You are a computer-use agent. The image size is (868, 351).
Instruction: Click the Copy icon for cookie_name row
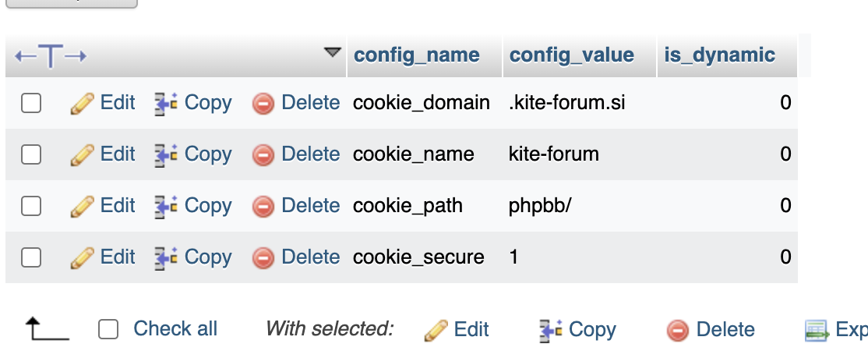[x=165, y=154]
